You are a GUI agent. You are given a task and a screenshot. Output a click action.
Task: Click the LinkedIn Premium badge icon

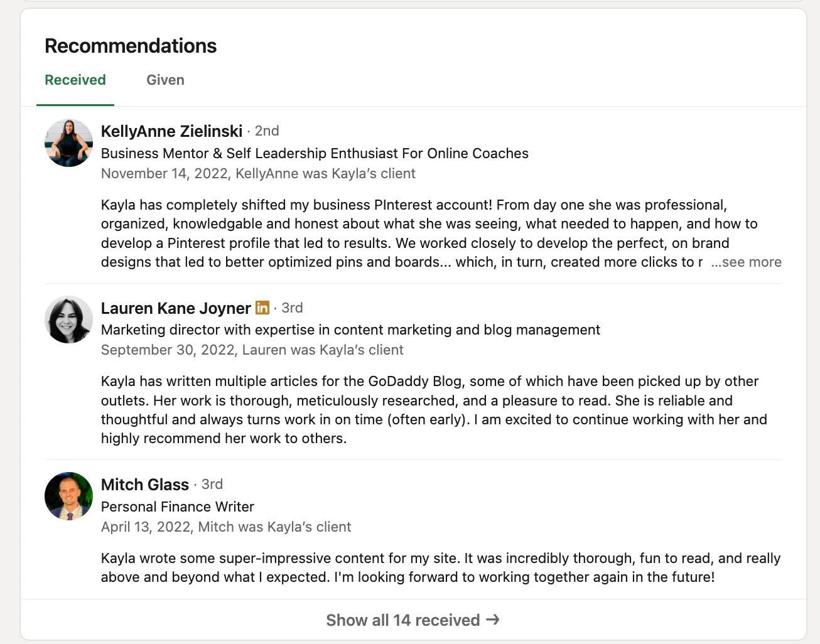click(262, 308)
